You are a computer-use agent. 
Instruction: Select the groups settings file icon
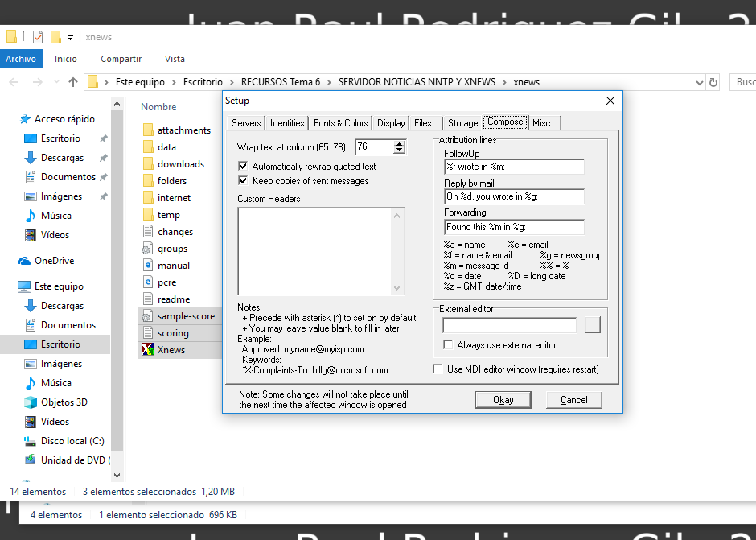(147, 249)
